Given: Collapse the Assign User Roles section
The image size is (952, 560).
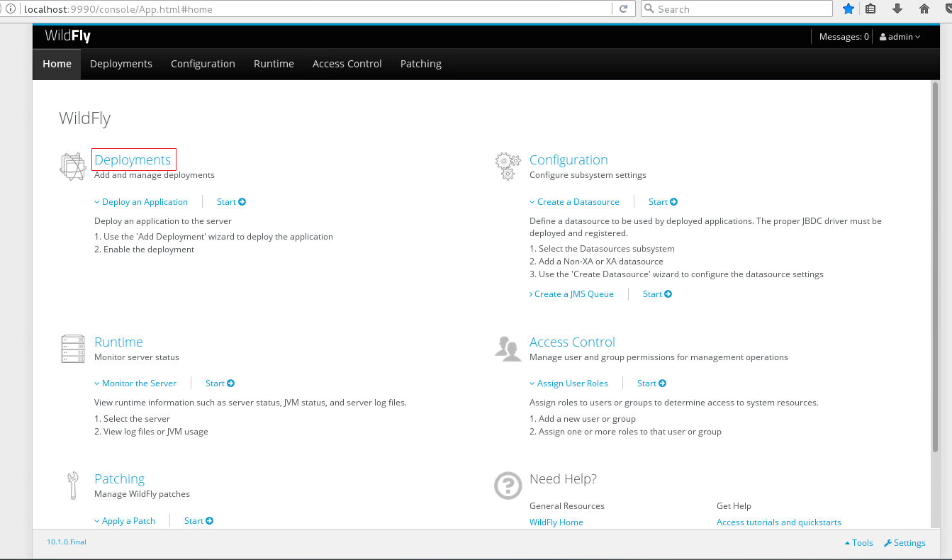Looking at the screenshot, I should pyautogui.click(x=569, y=383).
